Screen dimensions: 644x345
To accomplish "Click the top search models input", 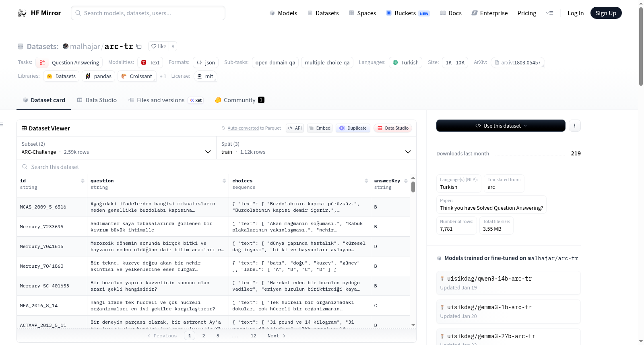I will 148,13.
